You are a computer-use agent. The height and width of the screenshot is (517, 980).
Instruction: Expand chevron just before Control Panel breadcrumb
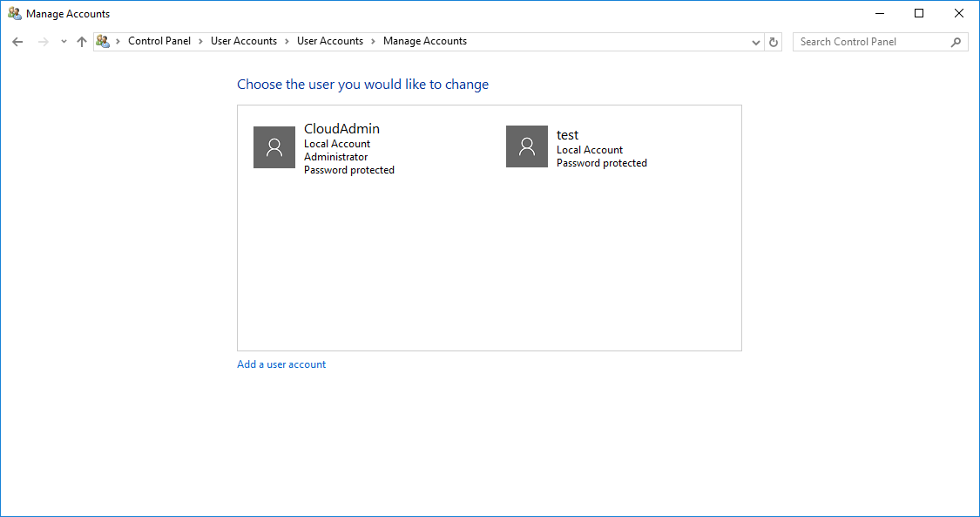tap(118, 41)
